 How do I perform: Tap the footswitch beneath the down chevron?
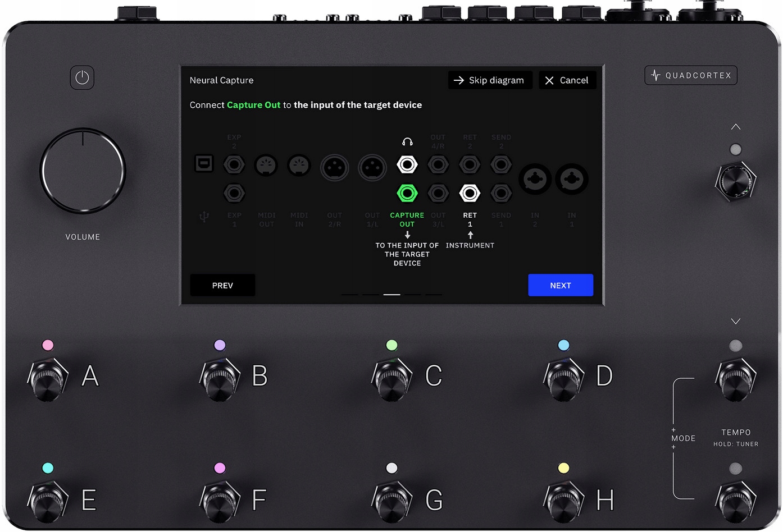(x=736, y=379)
